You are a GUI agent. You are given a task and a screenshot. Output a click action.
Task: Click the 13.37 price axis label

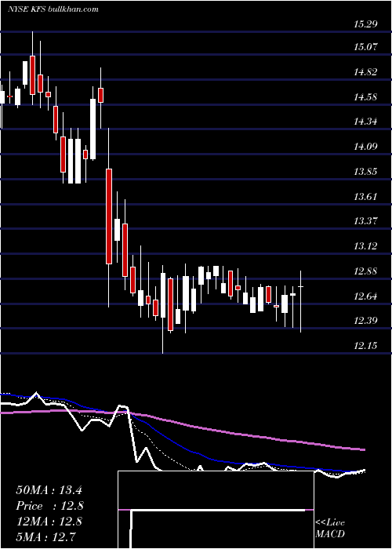coord(366,221)
